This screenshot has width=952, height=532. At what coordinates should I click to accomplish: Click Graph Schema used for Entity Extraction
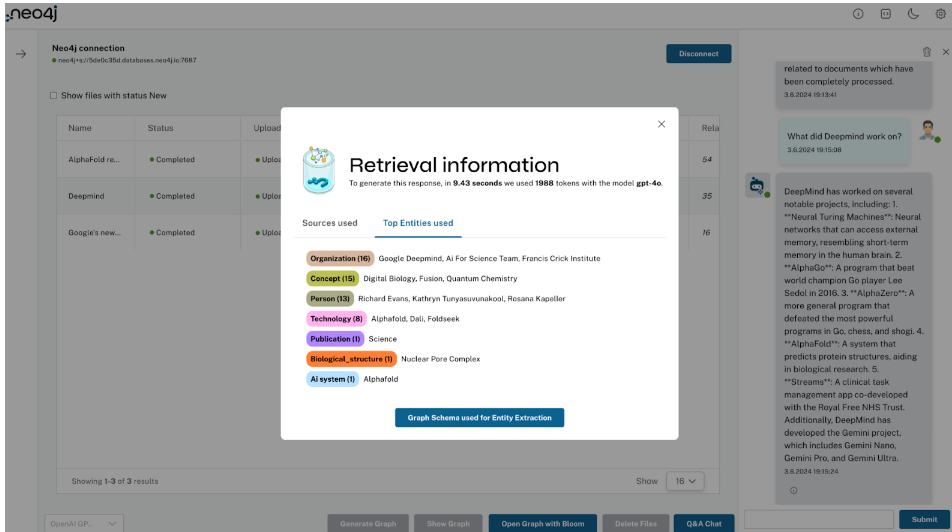[x=479, y=418]
